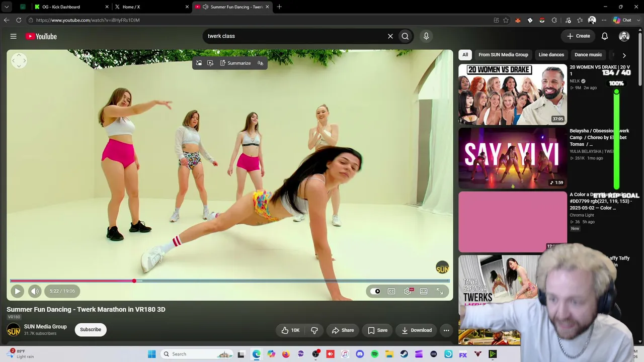
Task: Open Discord from the taskbar
Action: pyautogui.click(x=360, y=354)
